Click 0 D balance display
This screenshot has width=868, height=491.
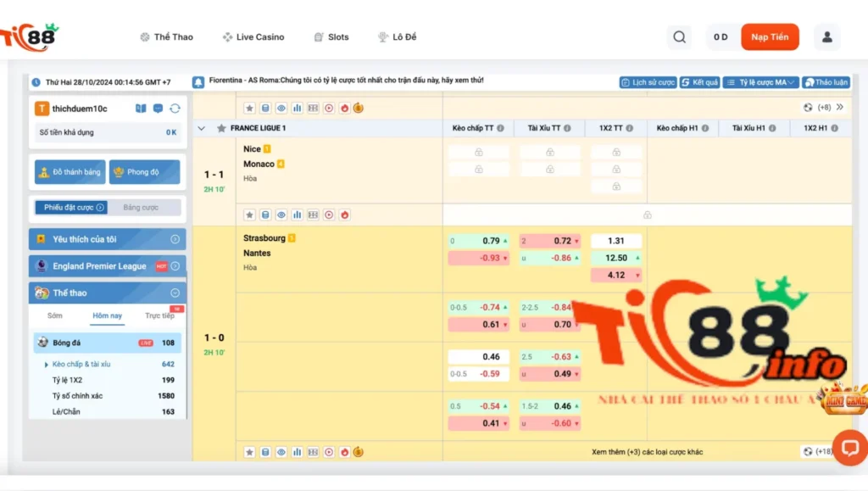pyautogui.click(x=721, y=37)
